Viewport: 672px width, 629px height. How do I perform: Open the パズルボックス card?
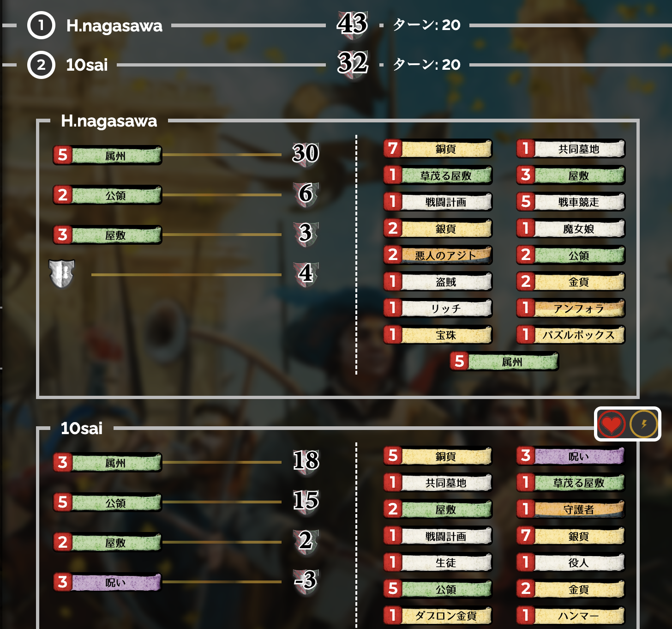pyautogui.click(x=571, y=334)
